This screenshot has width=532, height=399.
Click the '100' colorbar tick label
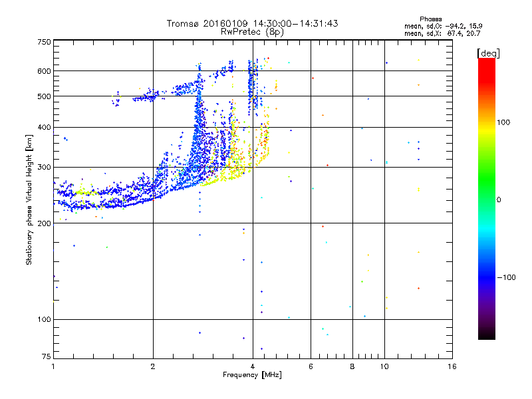[503, 122]
